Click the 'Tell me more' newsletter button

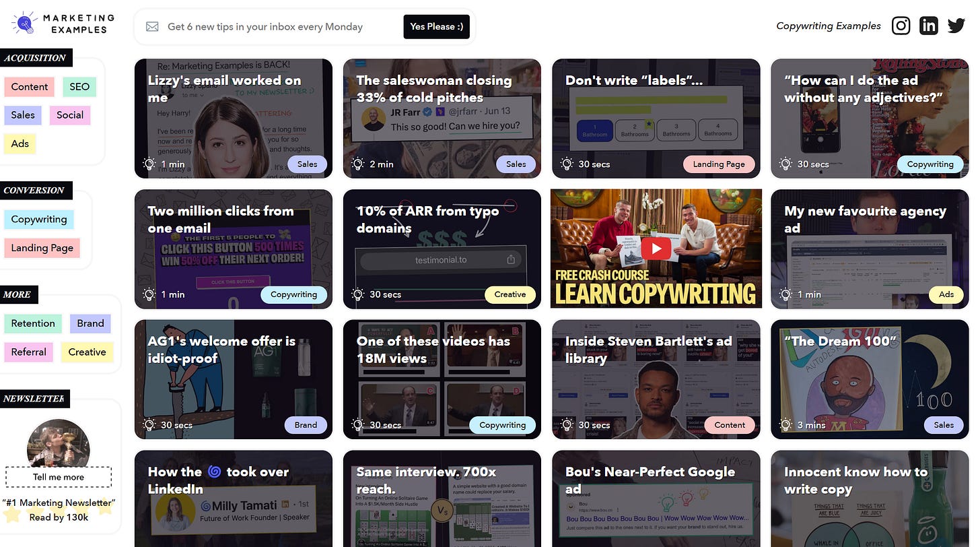click(x=59, y=477)
